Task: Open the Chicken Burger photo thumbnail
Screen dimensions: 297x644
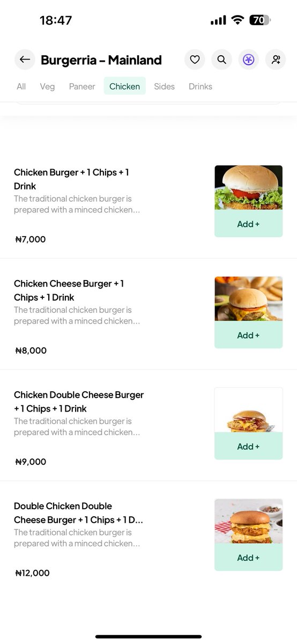Action: pyautogui.click(x=248, y=188)
